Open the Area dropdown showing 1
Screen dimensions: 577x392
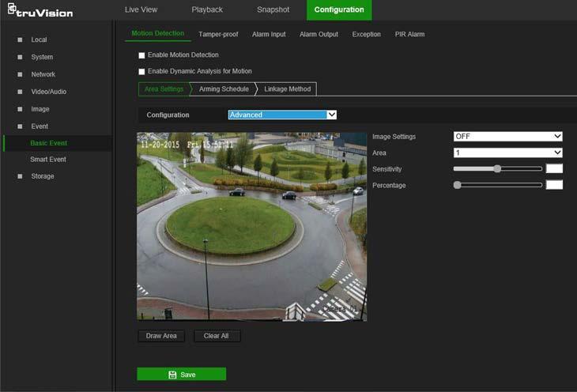tap(507, 153)
